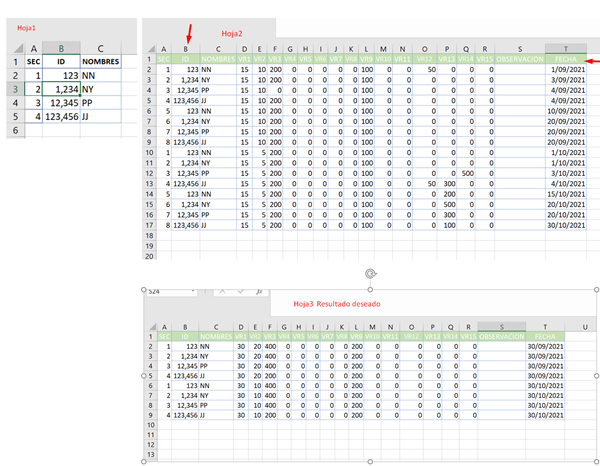Viewport: 600px width, 466px height.
Task: Click the NOMBRES header cell in Hoja1
Action: coord(101,62)
